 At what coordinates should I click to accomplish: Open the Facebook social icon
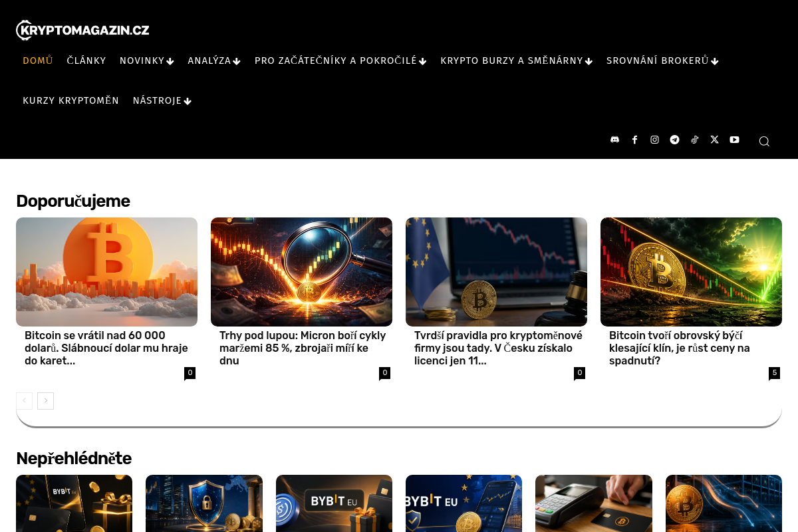click(x=634, y=140)
